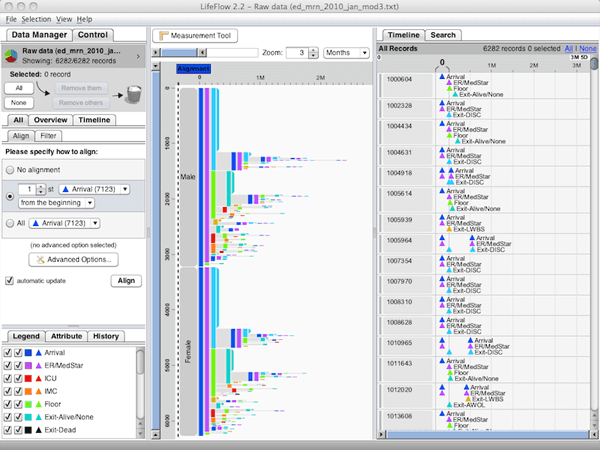Click the purple ER/MedStar triangle in legend
600x450 pixels.
pyautogui.click(x=39, y=366)
